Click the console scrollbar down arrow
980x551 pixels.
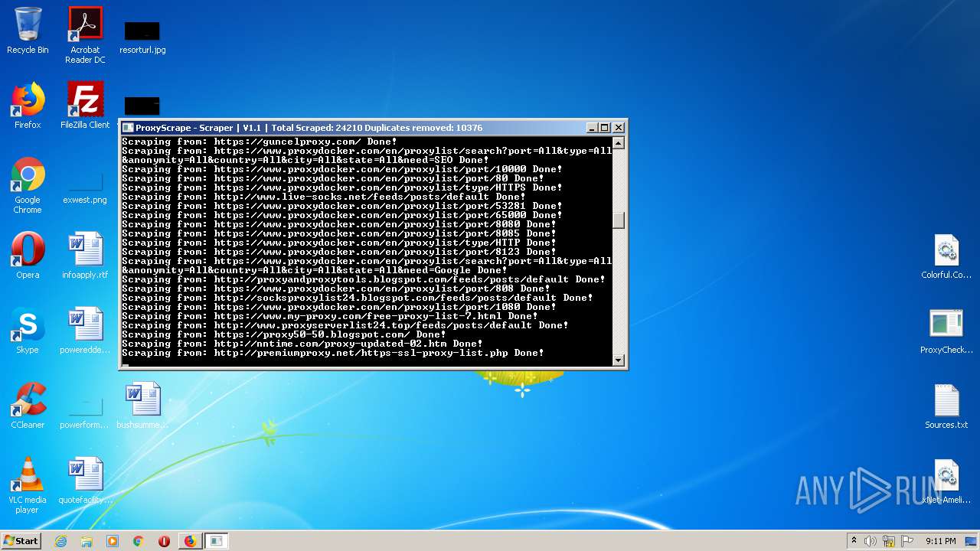pos(619,359)
